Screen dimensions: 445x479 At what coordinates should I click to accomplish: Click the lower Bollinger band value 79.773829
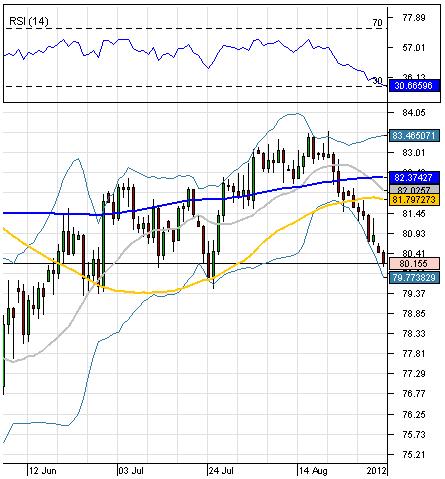click(x=413, y=277)
